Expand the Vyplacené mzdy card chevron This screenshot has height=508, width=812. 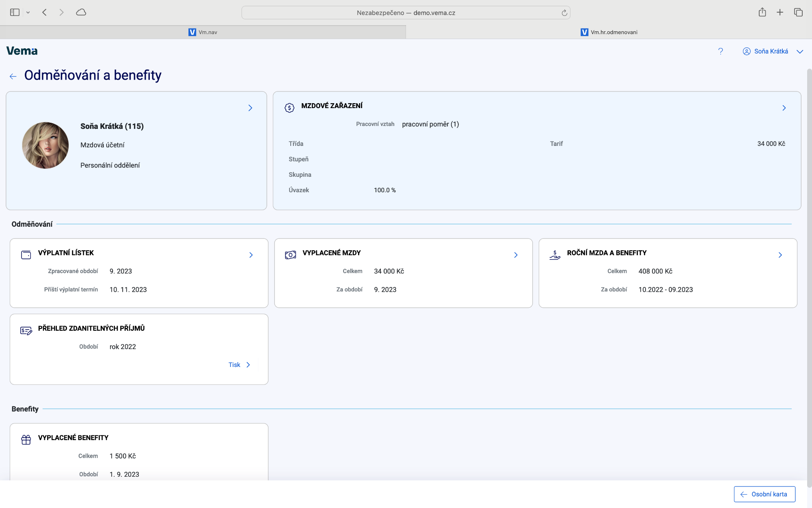coord(516,255)
